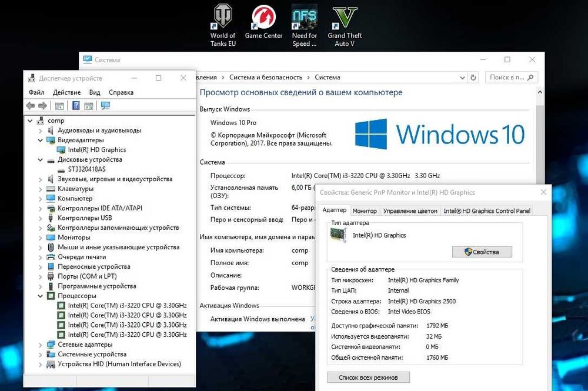Expand Переносные устройства node
Viewport: 588px width, 391px height.
40,268
